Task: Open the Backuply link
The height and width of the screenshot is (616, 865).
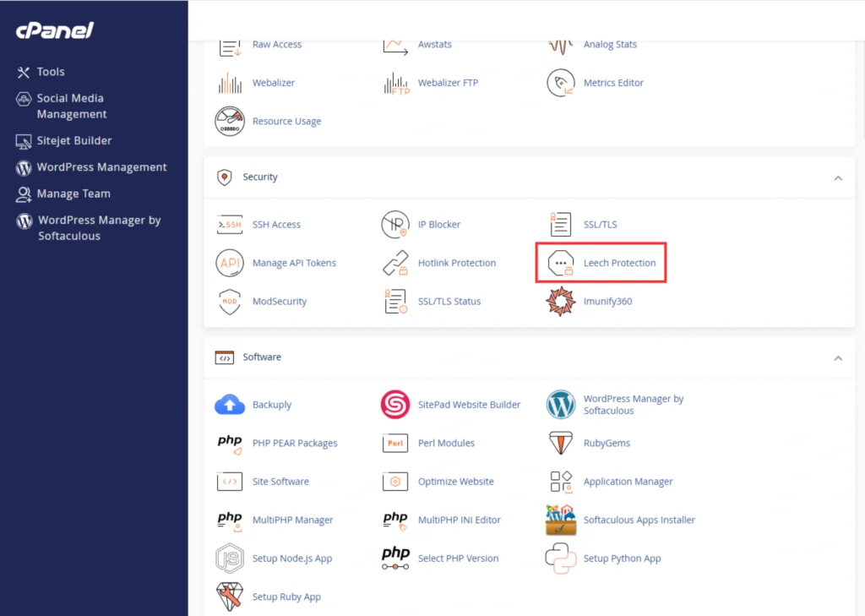Action: coord(272,405)
